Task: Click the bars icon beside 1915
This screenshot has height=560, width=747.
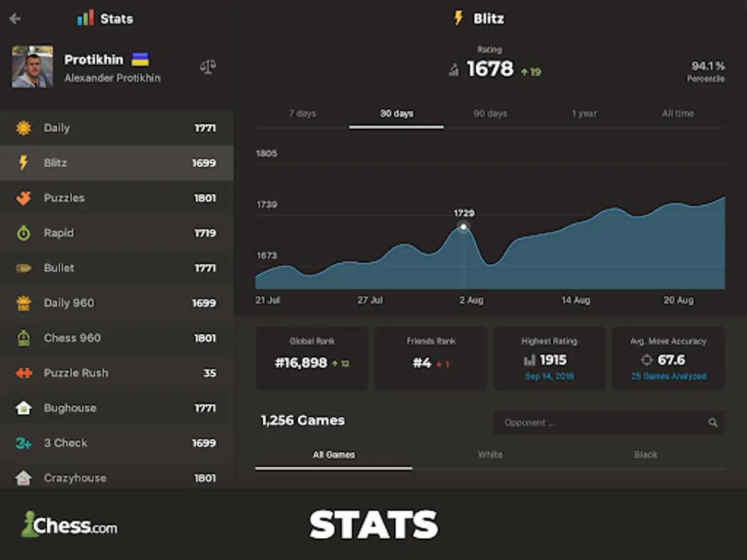Action: 530,360
